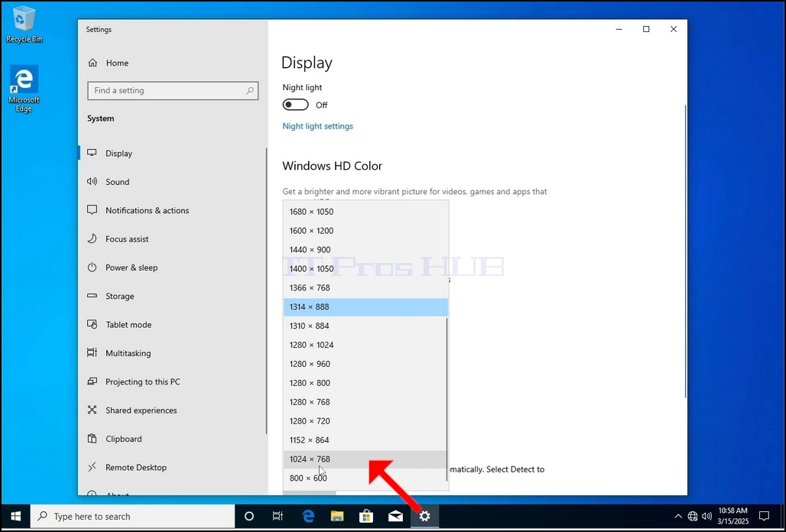Open Mail from the taskbar

(x=395, y=516)
